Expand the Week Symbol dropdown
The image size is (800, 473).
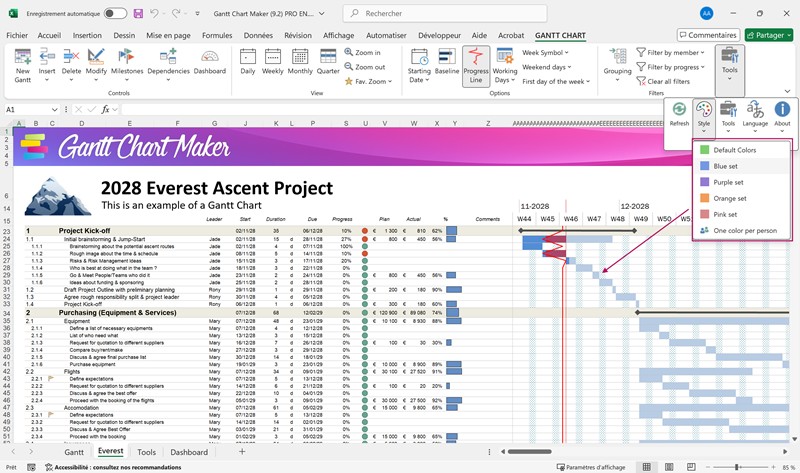click(x=547, y=52)
